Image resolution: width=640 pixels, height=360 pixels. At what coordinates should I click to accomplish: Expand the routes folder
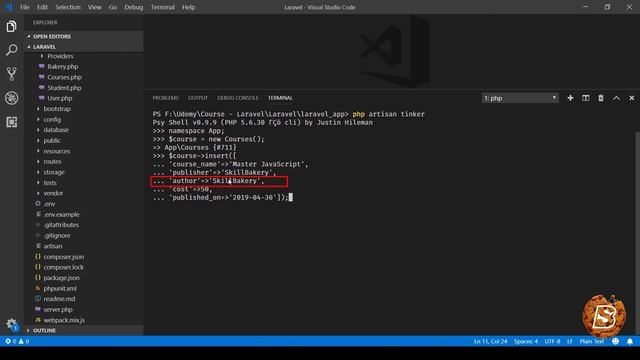pyautogui.click(x=52, y=162)
